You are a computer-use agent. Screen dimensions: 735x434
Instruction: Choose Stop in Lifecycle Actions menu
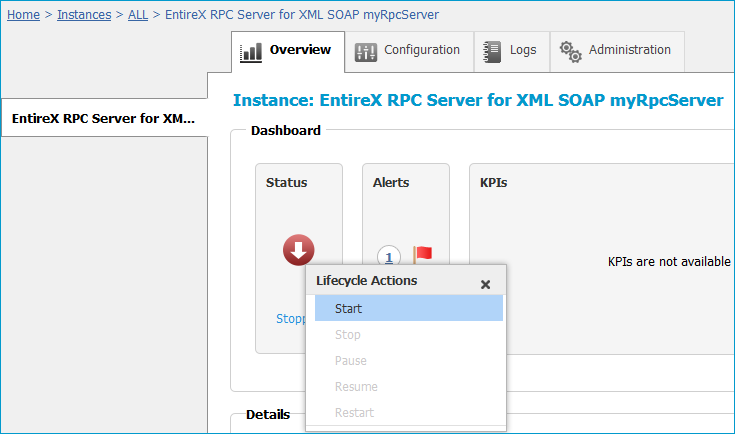coord(409,334)
